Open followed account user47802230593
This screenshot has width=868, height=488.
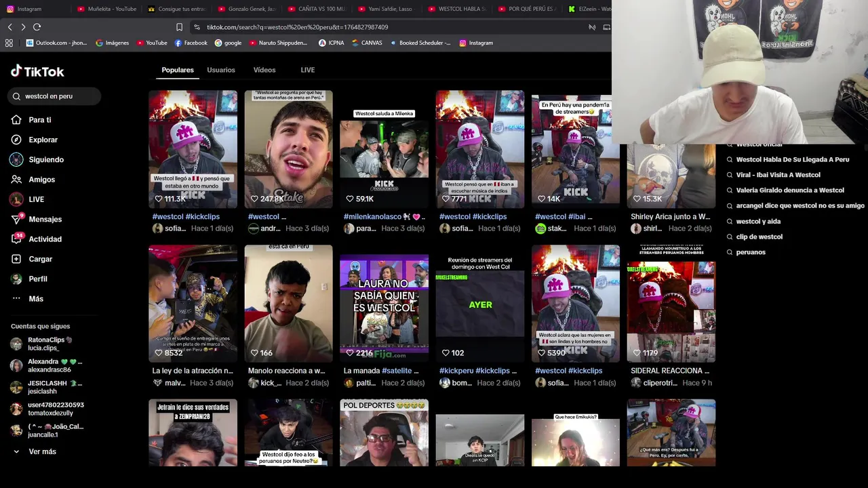point(47,409)
